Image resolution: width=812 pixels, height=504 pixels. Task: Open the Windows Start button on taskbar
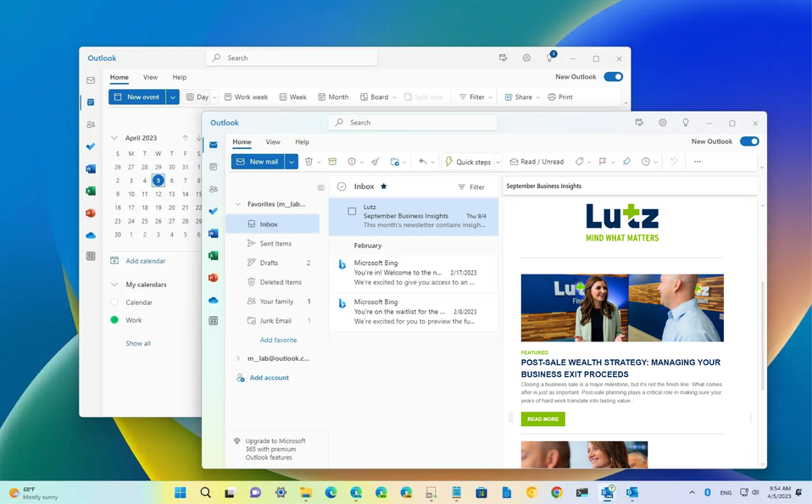pyautogui.click(x=180, y=492)
